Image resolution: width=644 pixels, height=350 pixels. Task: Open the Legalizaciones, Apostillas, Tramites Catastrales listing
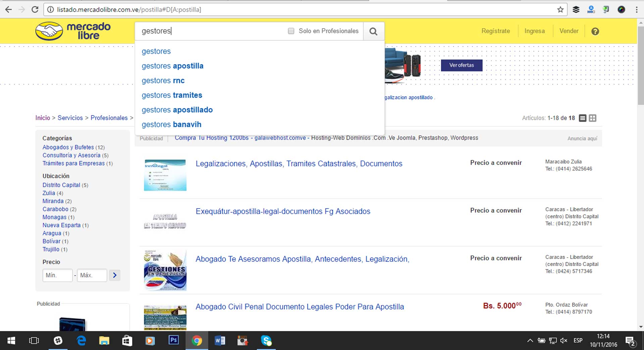299,164
